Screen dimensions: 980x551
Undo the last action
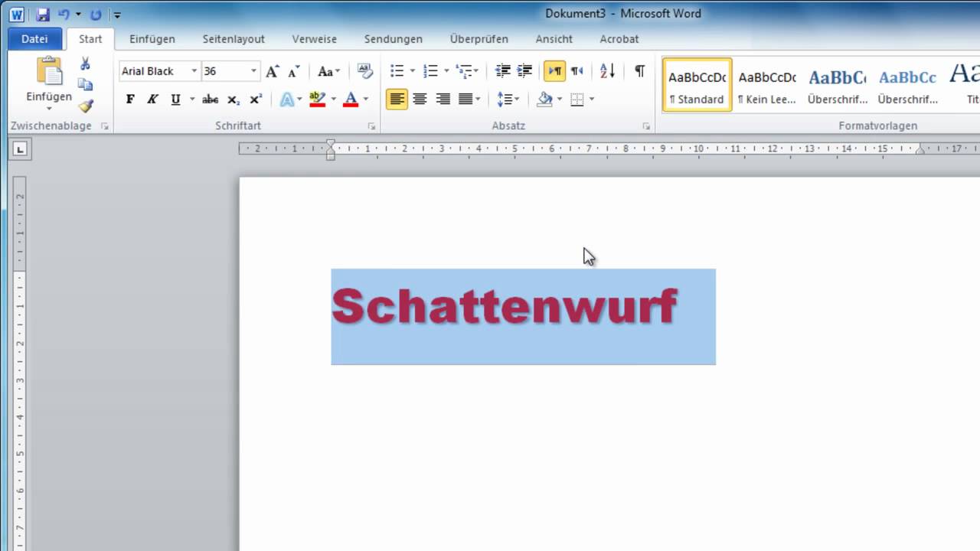64,14
